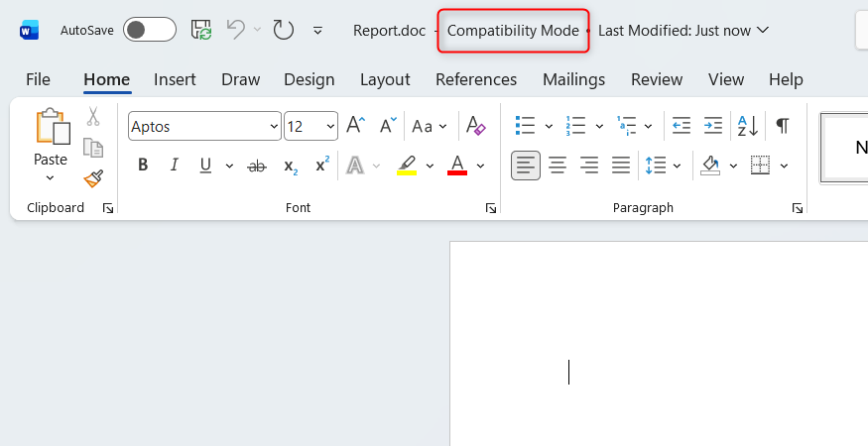
Task: Expand the Paste options arrow
Action: pyautogui.click(x=51, y=177)
